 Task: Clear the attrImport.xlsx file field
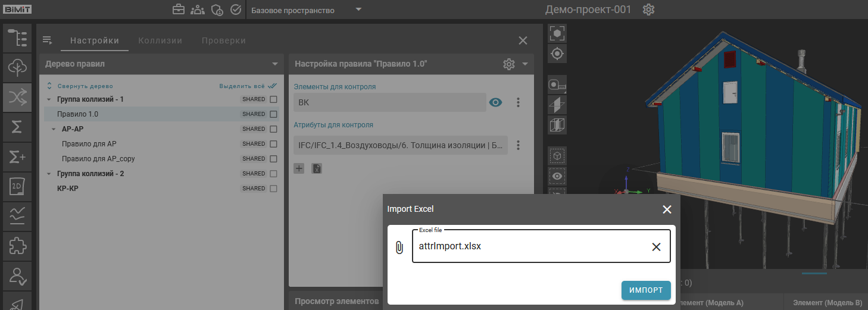tap(656, 247)
